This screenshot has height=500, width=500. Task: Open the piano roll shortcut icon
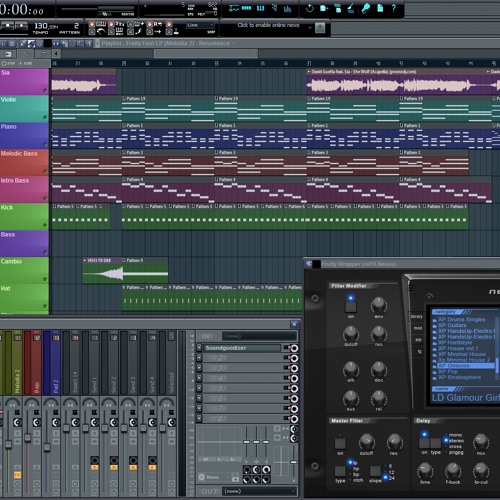pyautogui.click(x=261, y=8)
